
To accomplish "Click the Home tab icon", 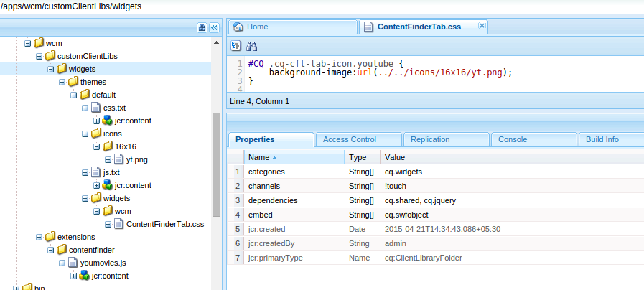I will [x=238, y=27].
